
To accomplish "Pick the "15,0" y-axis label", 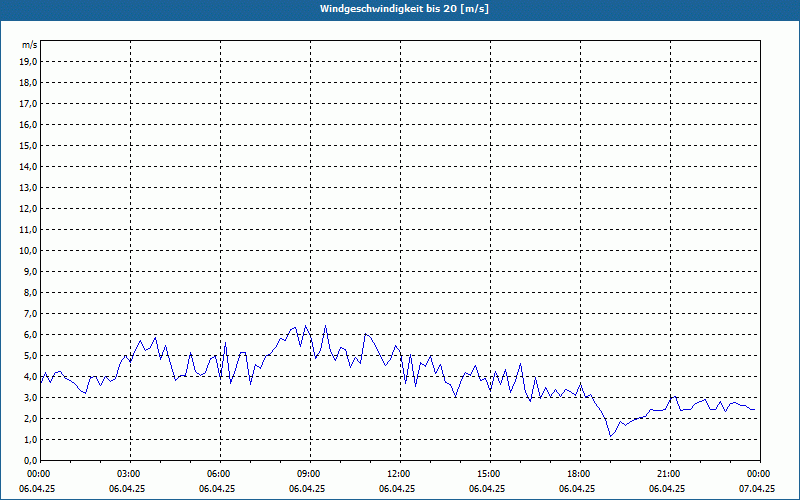I will pyautogui.click(x=28, y=145).
